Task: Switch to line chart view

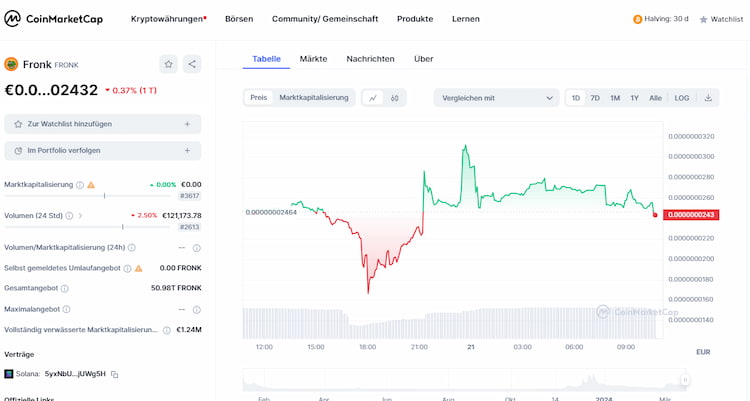Action: coord(373,98)
